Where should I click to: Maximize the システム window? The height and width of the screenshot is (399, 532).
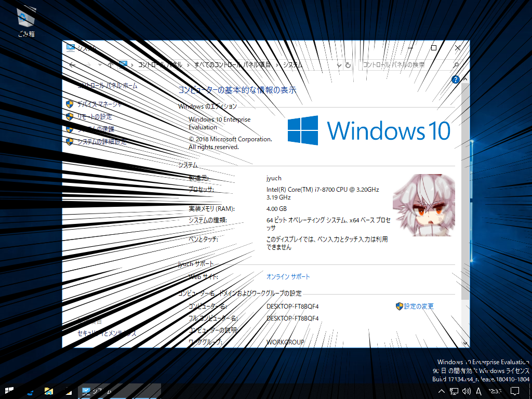(x=434, y=48)
